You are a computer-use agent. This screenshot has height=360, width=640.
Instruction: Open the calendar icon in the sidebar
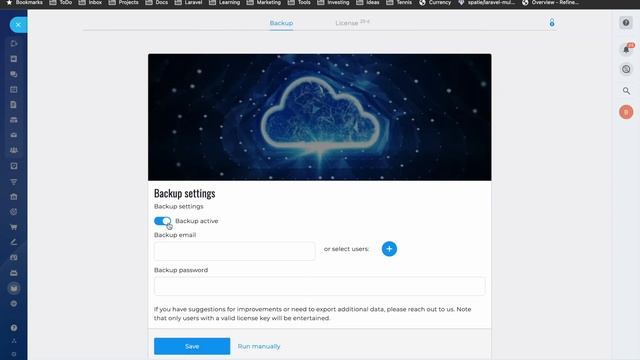pyautogui.click(x=13, y=89)
